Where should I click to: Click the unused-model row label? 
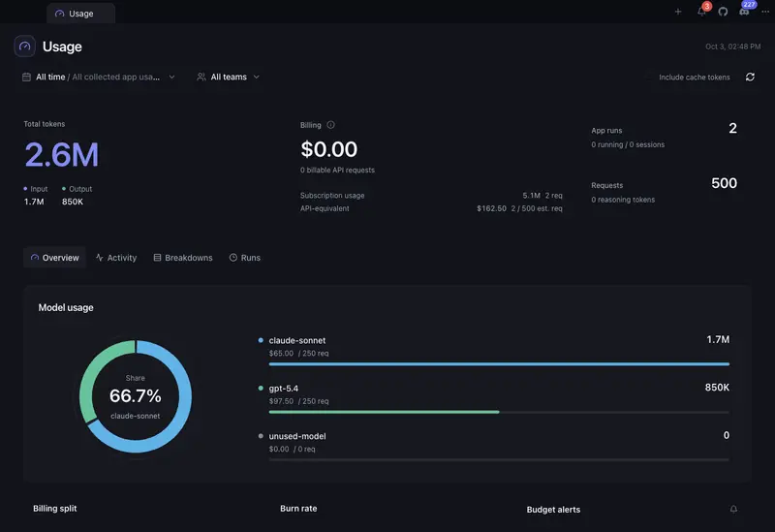(x=297, y=437)
